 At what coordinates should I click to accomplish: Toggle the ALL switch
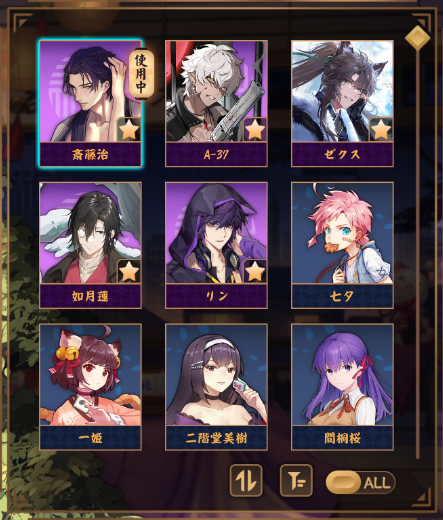click(360, 482)
